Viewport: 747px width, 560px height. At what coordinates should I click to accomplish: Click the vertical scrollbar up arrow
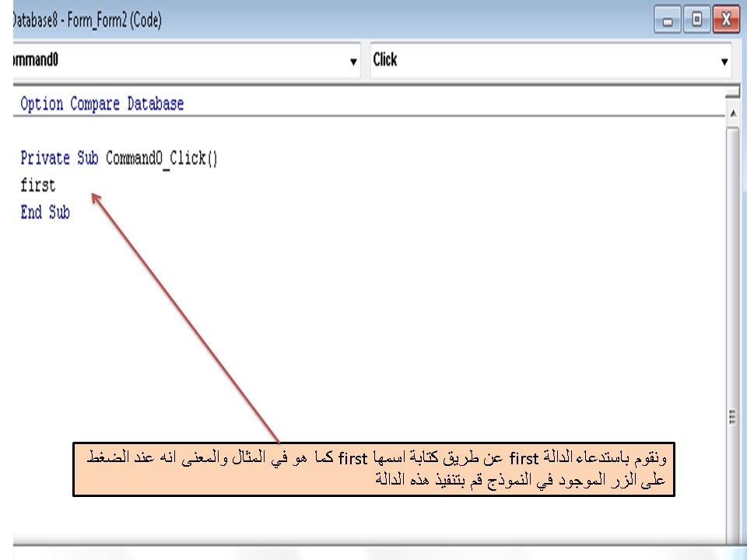tap(733, 114)
